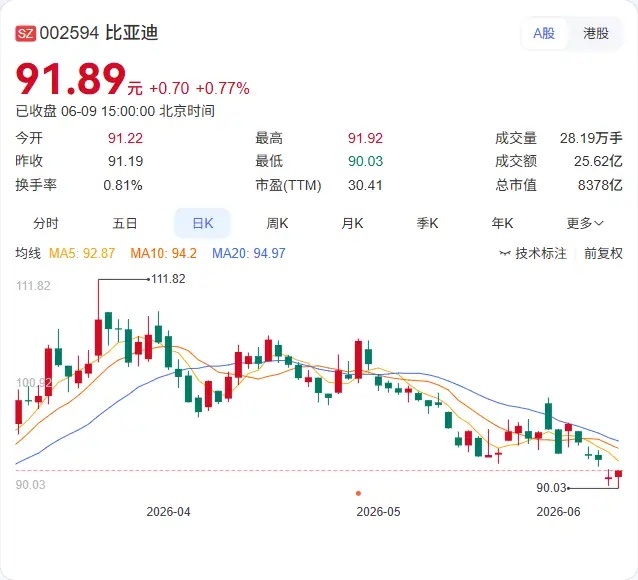Click the 总市值 value 8378亿

pyautogui.click(x=600, y=185)
